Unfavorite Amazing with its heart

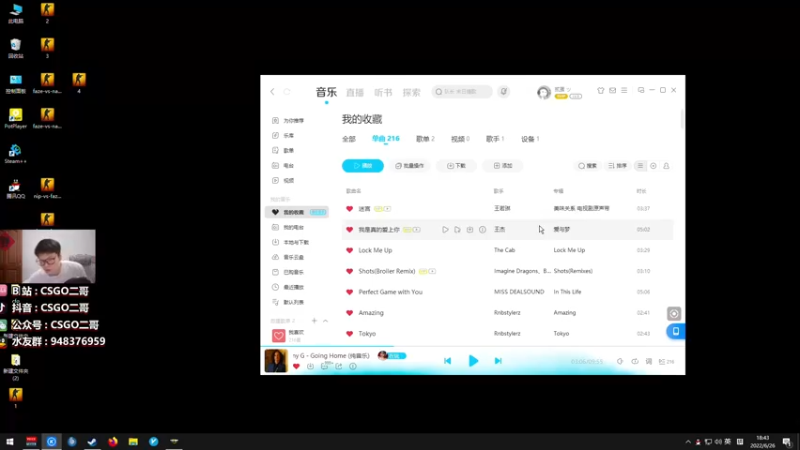(349, 313)
